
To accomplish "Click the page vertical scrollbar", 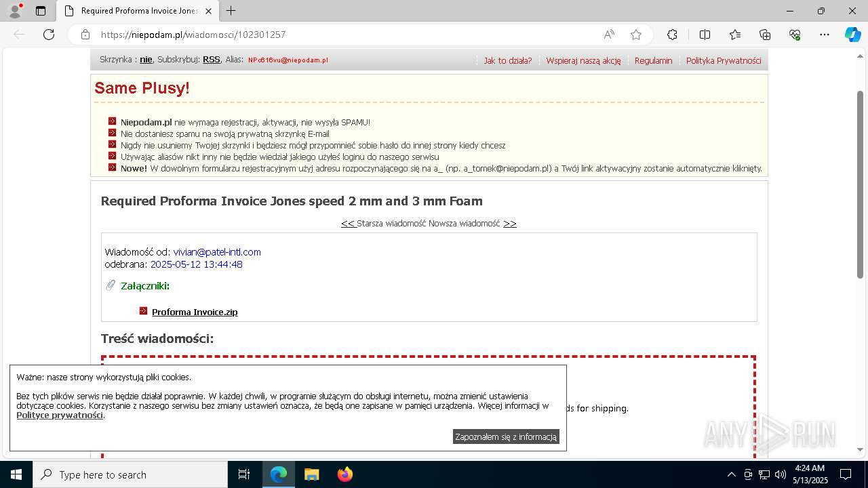I will coord(861,183).
